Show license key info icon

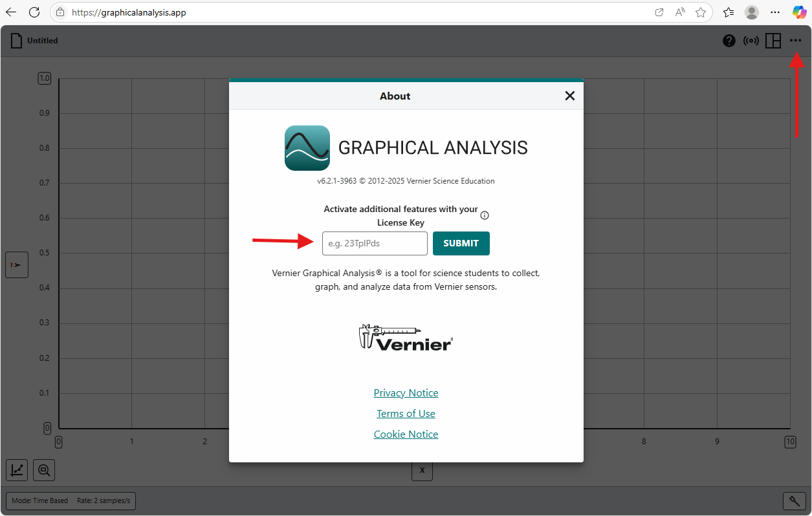[x=485, y=215]
